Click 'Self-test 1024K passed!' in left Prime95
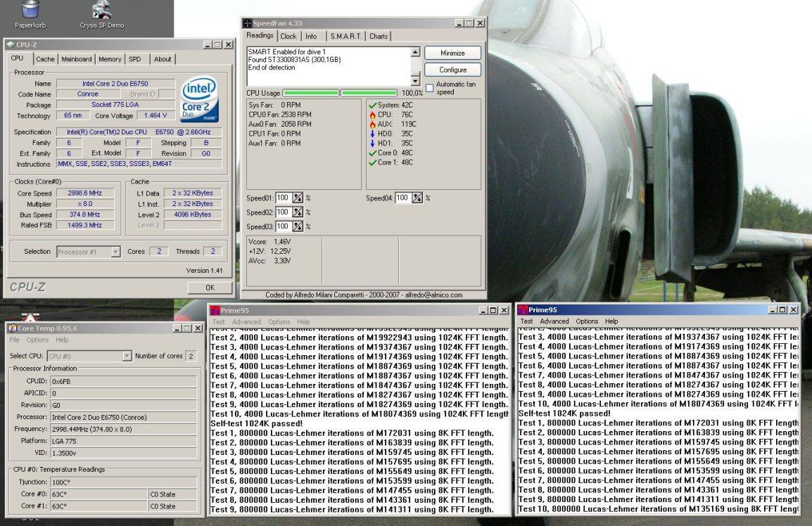812x526 pixels. click(x=256, y=423)
